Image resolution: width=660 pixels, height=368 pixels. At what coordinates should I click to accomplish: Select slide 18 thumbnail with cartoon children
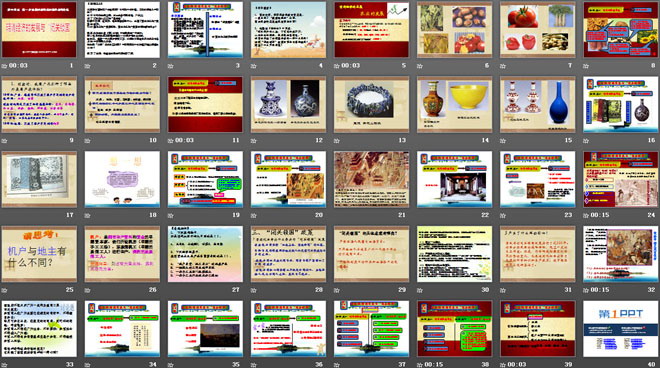coord(122,179)
